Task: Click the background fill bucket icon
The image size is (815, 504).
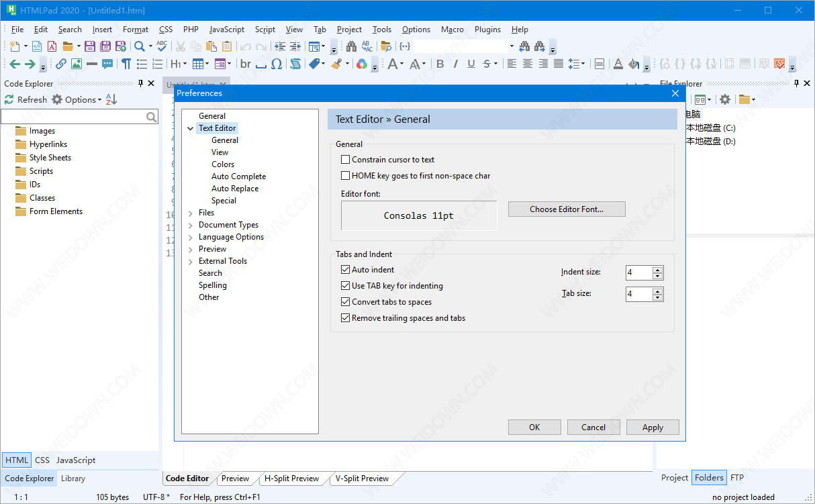Action: tap(634, 64)
